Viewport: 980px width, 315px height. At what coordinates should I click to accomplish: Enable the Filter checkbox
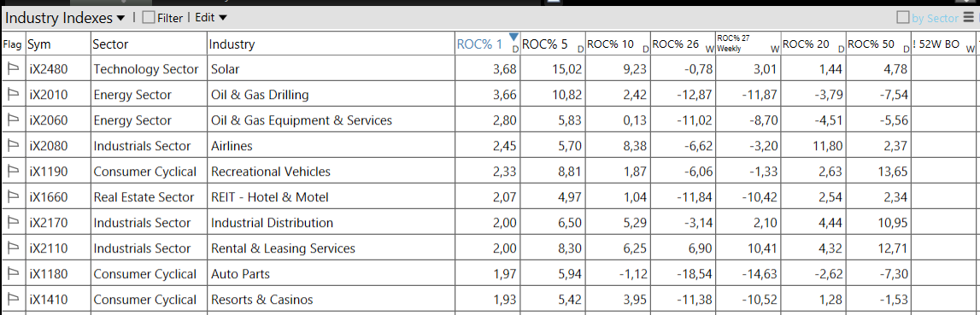coord(148,18)
